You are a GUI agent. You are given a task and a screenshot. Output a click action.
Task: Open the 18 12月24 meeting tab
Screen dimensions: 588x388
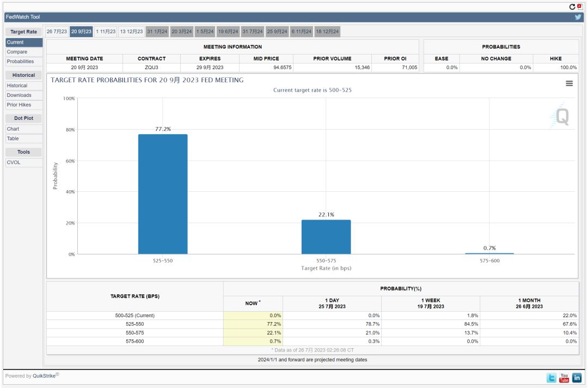pos(327,32)
